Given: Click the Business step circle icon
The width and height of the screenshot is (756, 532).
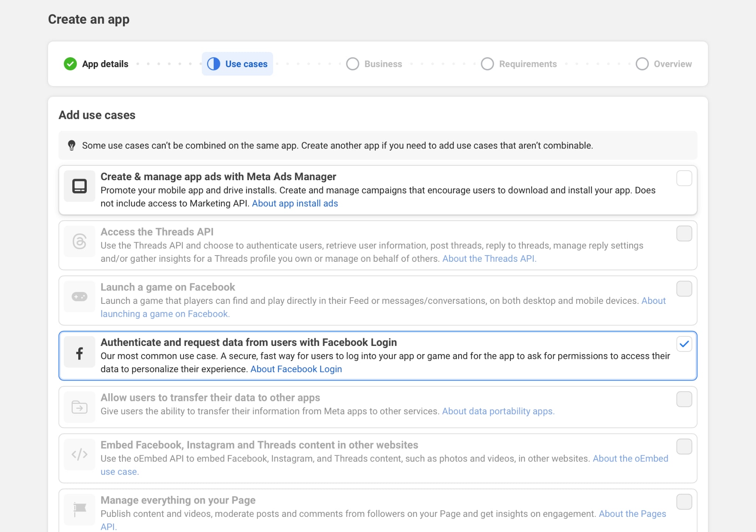Looking at the screenshot, I should [x=353, y=64].
